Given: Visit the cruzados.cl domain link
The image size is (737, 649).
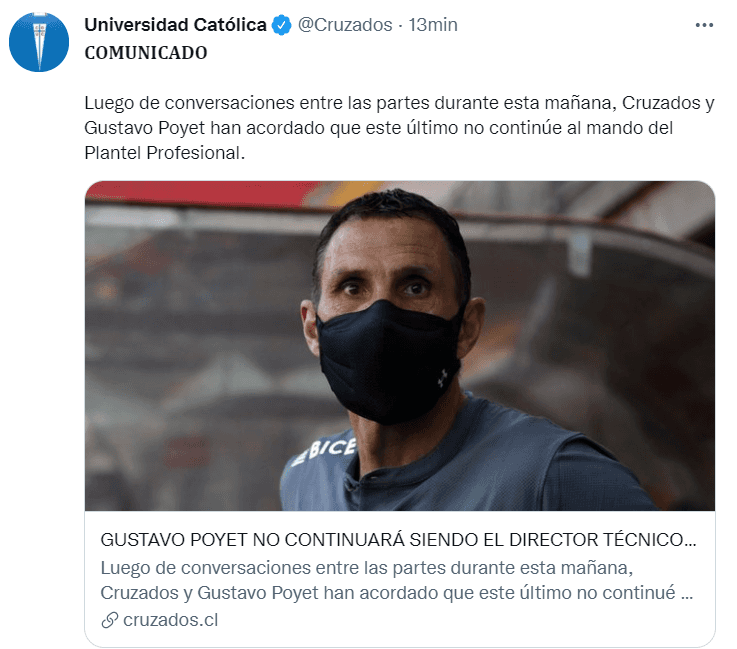Looking at the screenshot, I should [x=171, y=620].
